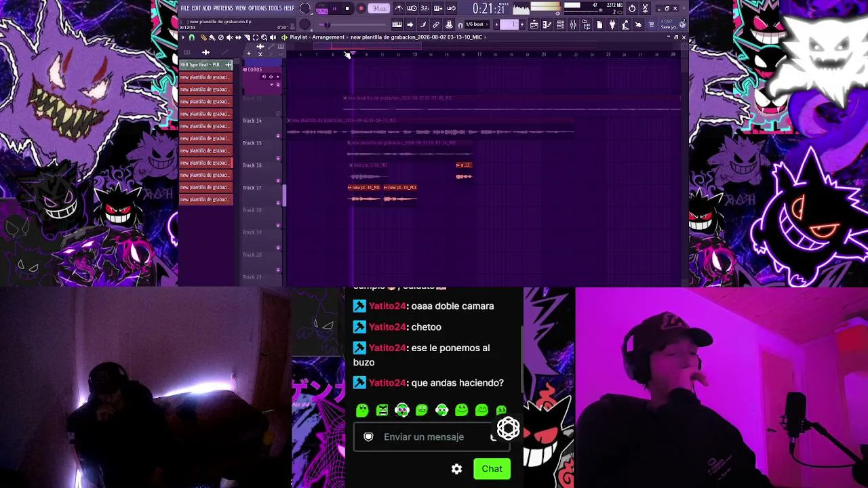The image size is (868, 488).
Task: Open the OPTIONS menu
Action: (257, 8)
